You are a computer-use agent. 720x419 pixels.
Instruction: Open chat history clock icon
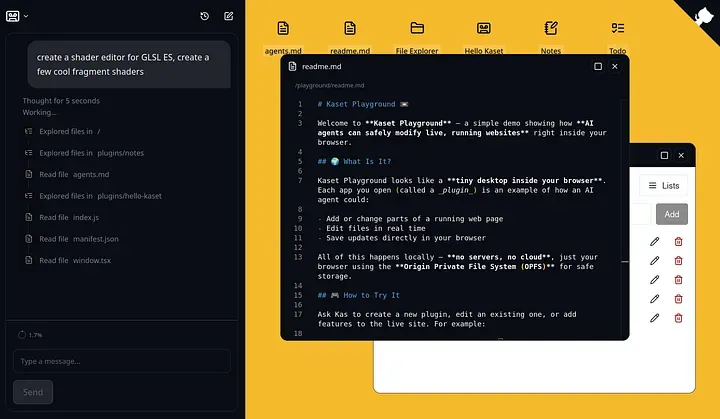(x=205, y=16)
